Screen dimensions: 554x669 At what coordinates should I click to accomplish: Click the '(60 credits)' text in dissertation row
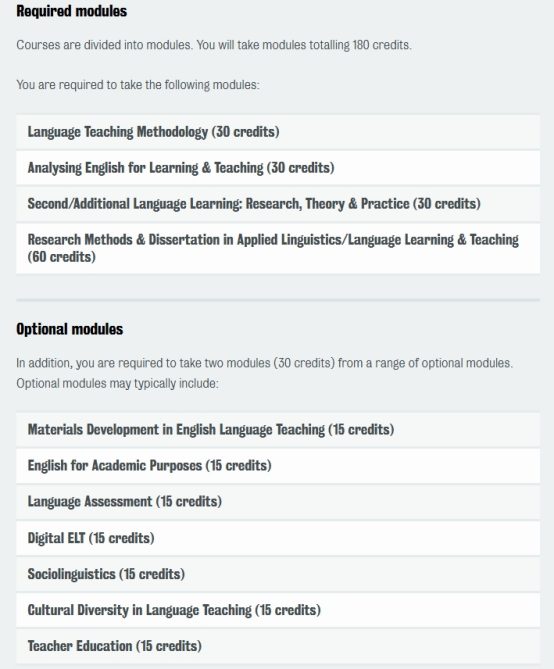pos(62,257)
